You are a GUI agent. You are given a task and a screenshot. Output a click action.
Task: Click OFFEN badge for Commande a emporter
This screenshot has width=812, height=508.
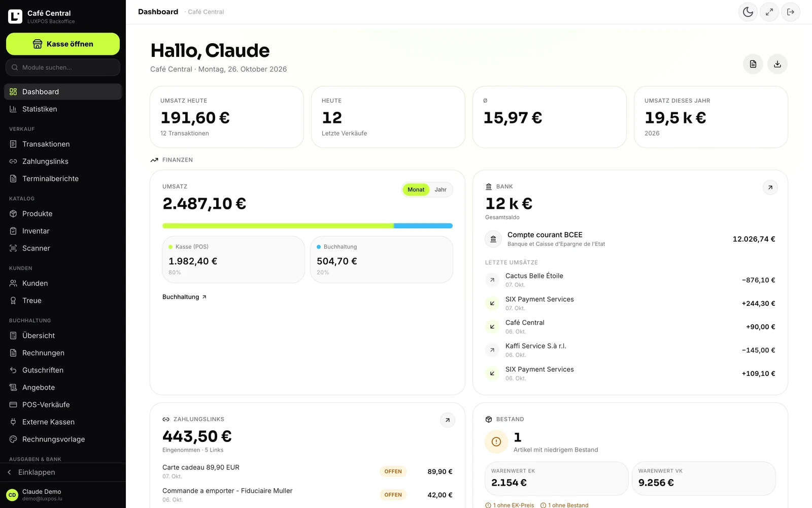pyautogui.click(x=393, y=495)
